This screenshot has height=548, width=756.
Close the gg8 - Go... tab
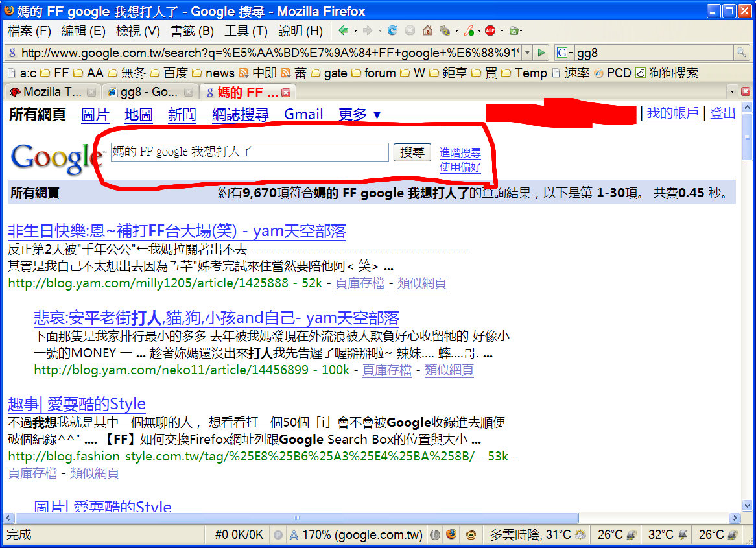[189, 91]
